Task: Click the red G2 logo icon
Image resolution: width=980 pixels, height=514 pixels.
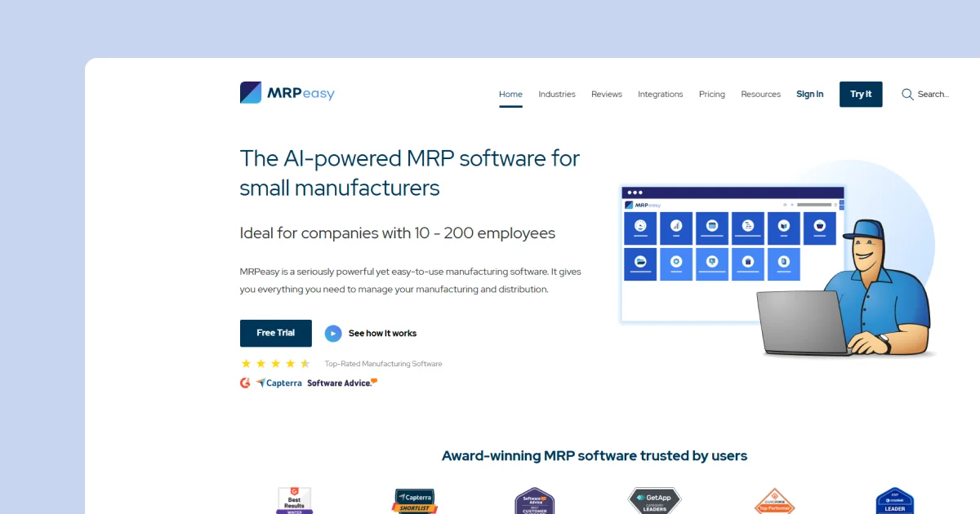Action: click(245, 383)
